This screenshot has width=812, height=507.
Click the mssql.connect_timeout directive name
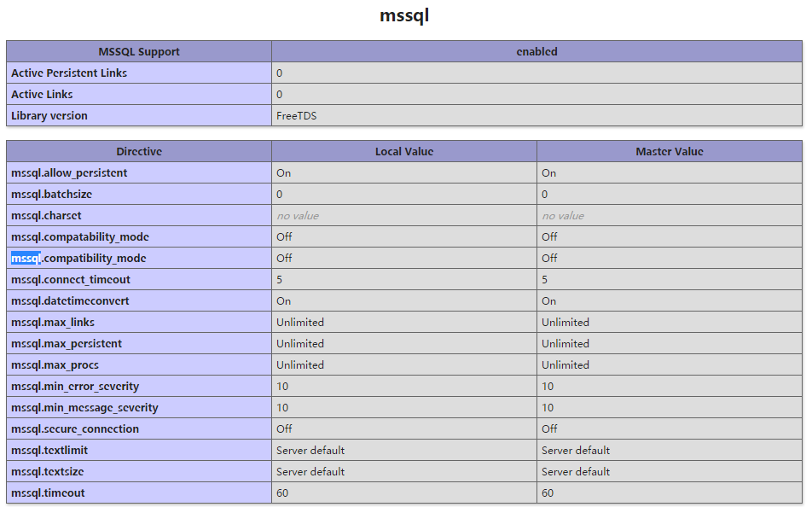click(x=71, y=279)
